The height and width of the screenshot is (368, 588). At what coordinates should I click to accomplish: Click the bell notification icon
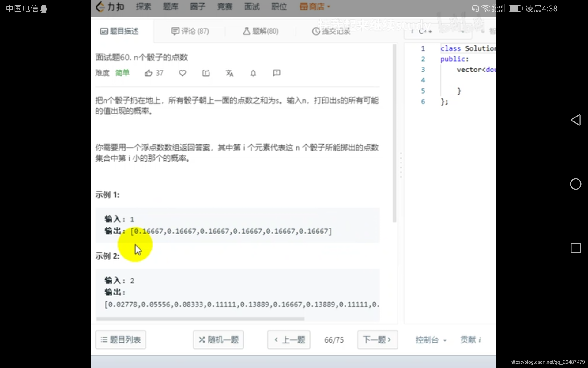click(x=253, y=73)
